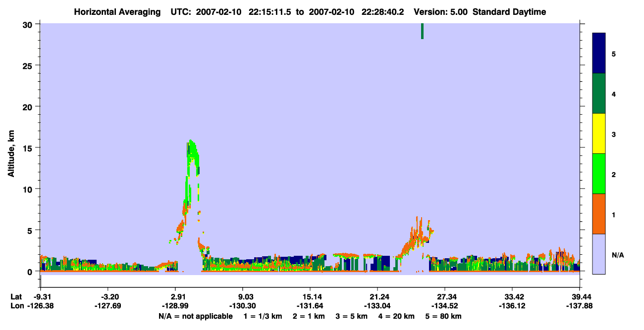Click the y-axis tick label 0
The width and height of the screenshot is (644, 330).
coord(31,272)
